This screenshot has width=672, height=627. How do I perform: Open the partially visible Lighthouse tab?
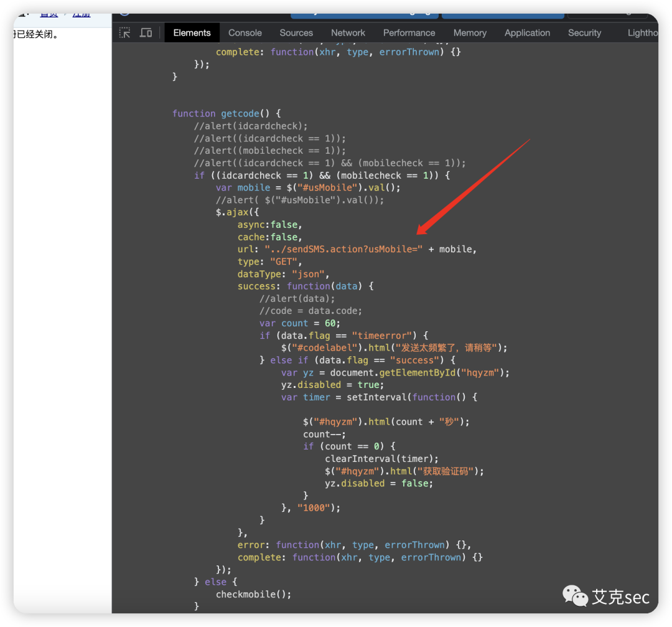pyautogui.click(x=642, y=33)
